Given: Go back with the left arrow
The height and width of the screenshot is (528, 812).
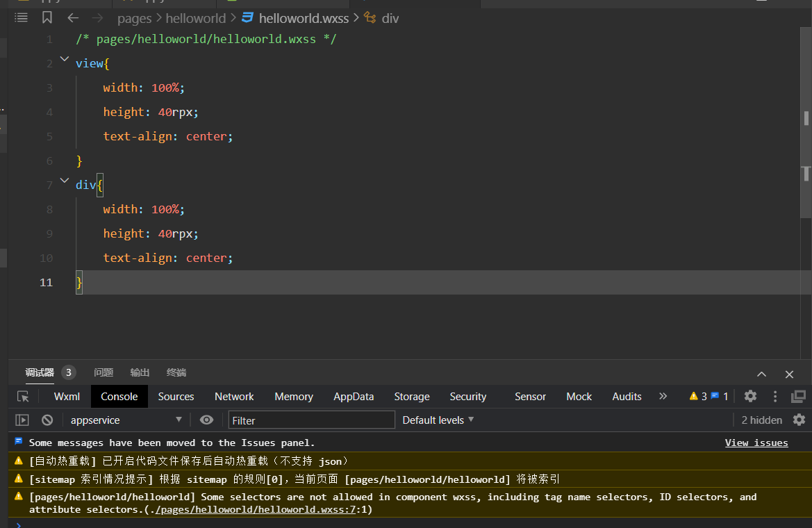Looking at the screenshot, I should click(73, 18).
